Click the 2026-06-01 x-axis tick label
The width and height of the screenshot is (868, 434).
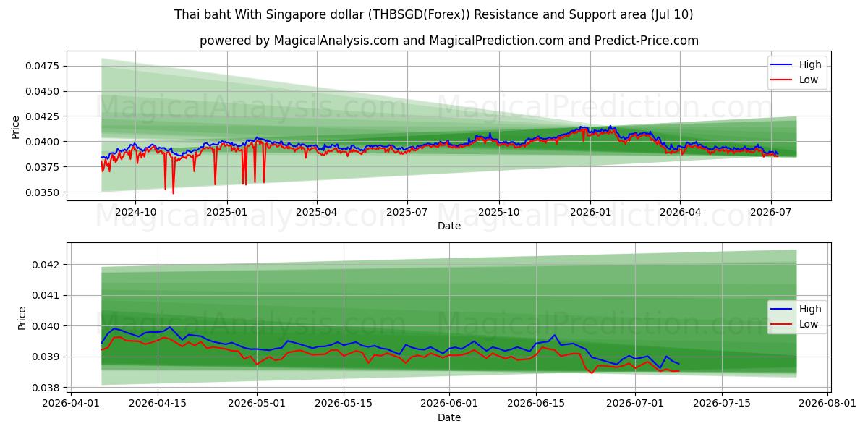tap(448, 404)
